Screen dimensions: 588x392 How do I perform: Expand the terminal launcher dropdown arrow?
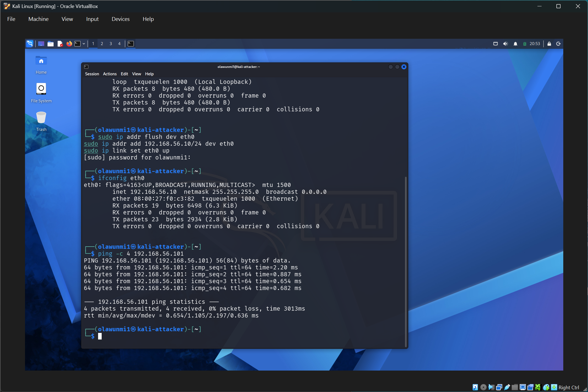(84, 44)
